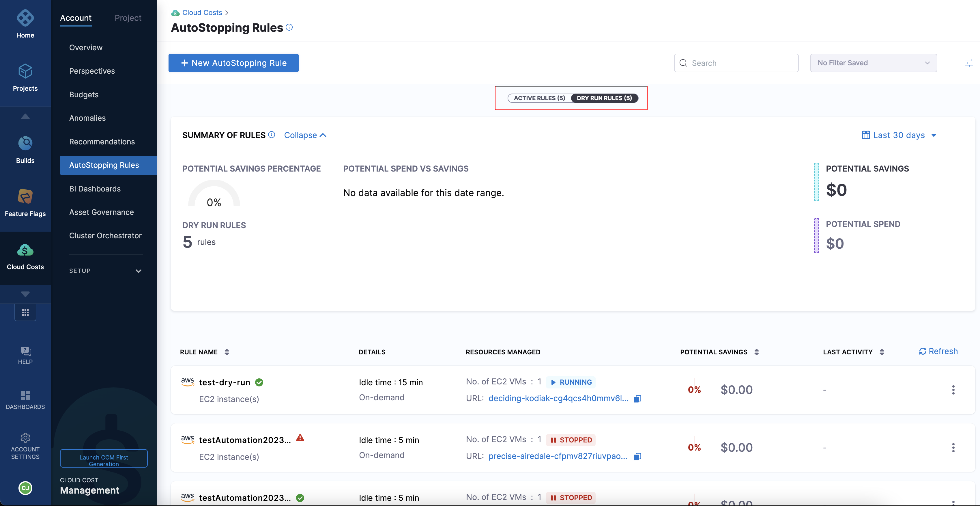
Task: Switch to the Project tab
Action: tap(128, 18)
